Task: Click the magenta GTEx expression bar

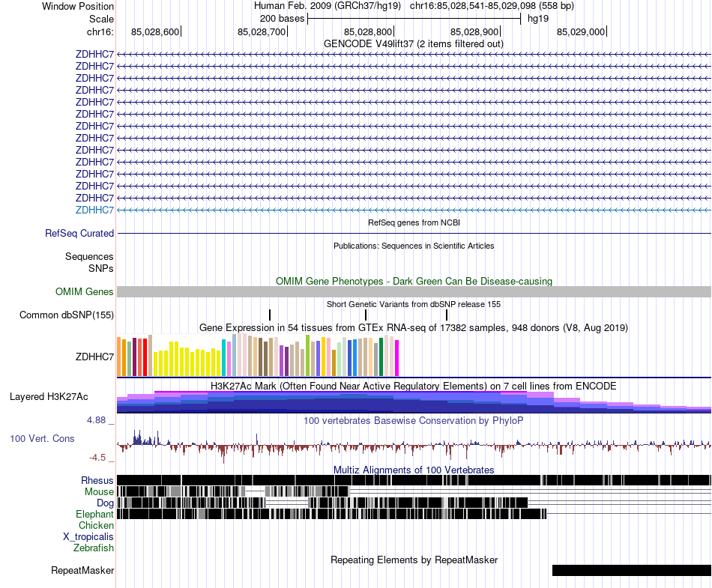Action: pos(397,358)
